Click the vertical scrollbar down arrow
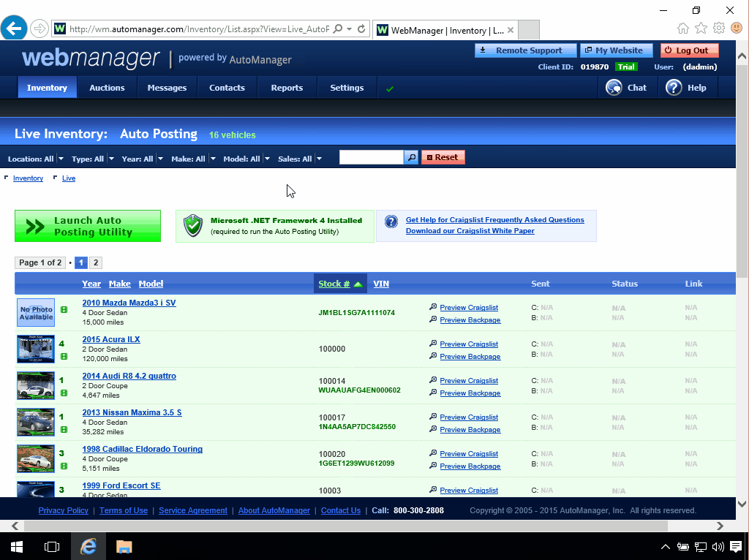The image size is (749, 560). [x=742, y=504]
